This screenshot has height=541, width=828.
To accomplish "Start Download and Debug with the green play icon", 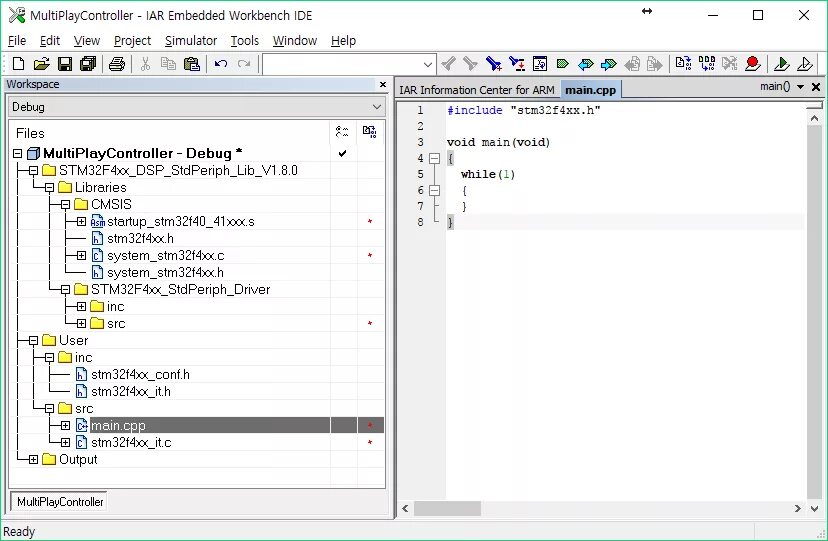I will click(782, 64).
